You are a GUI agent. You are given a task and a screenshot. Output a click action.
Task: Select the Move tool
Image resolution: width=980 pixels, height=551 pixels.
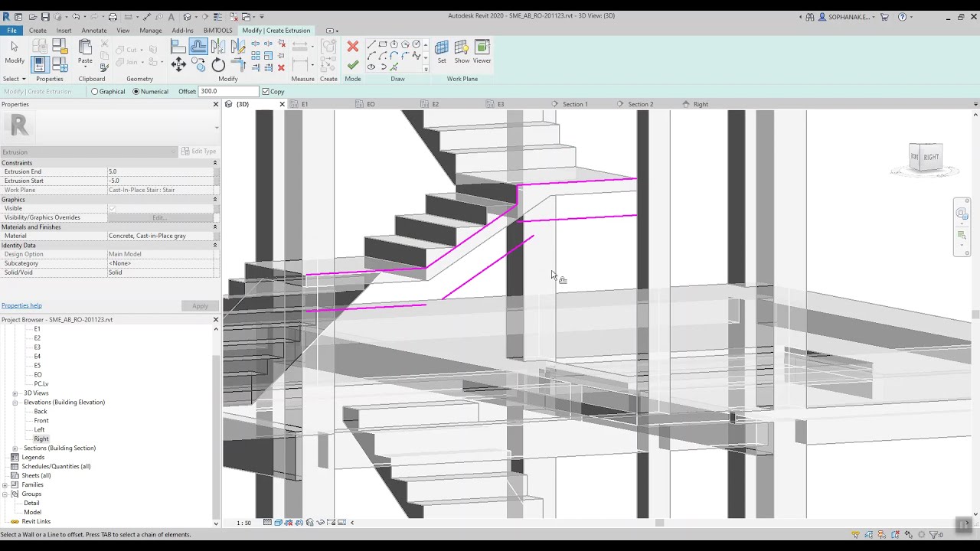[x=178, y=64]
